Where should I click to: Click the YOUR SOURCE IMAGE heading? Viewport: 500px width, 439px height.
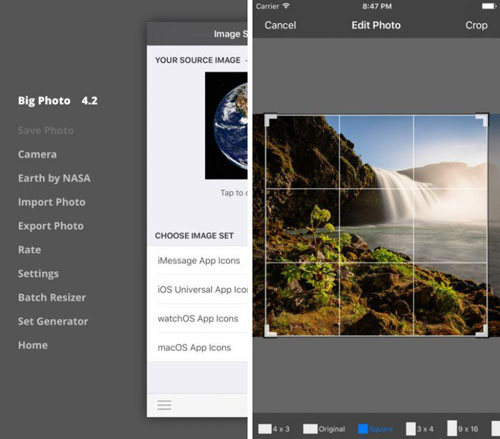(197, 60)
